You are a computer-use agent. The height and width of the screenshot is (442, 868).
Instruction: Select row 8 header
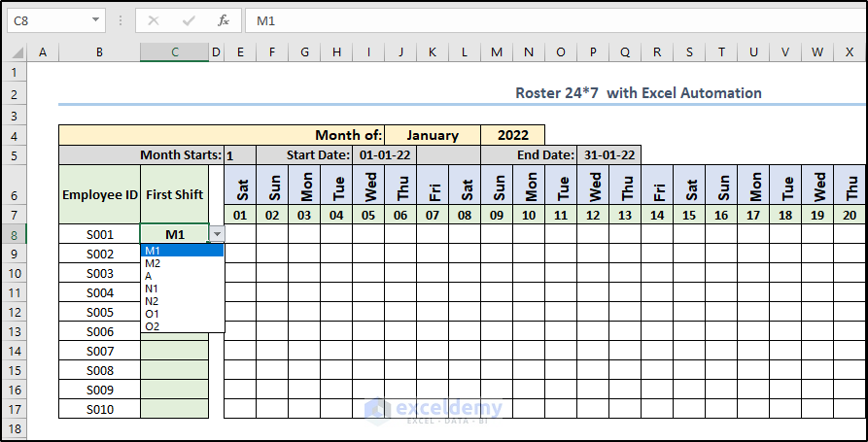click(14, 234)
